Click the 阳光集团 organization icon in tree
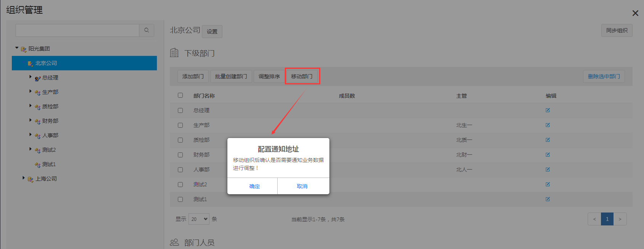 point(24,49)
